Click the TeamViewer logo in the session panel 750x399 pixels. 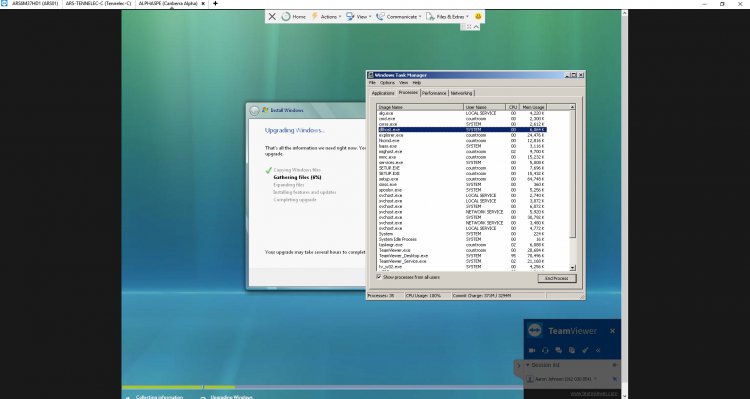pos(535,330)
